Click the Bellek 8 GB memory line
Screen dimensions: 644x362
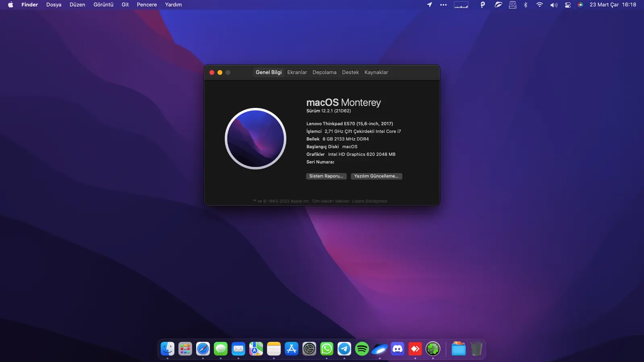338,139
